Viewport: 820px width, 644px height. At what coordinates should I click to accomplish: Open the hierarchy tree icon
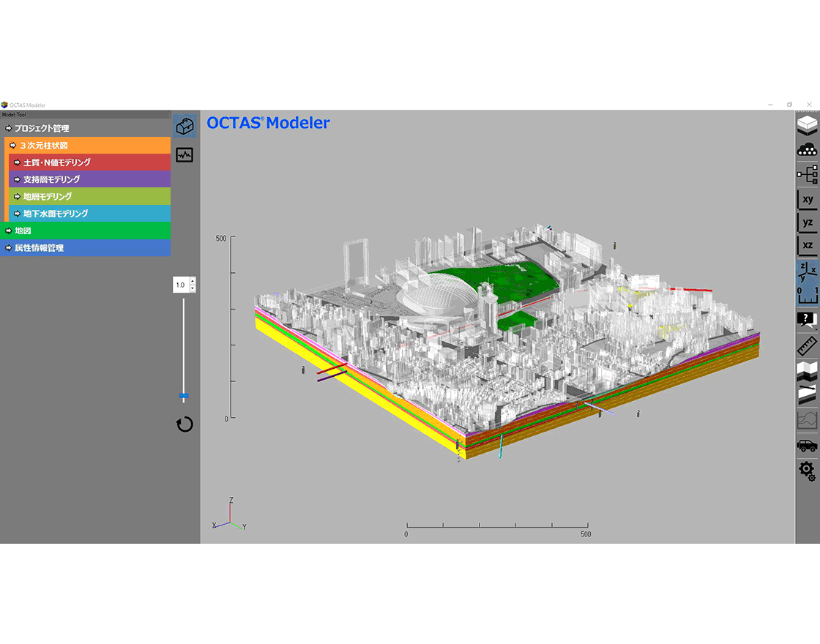[807, 174]
